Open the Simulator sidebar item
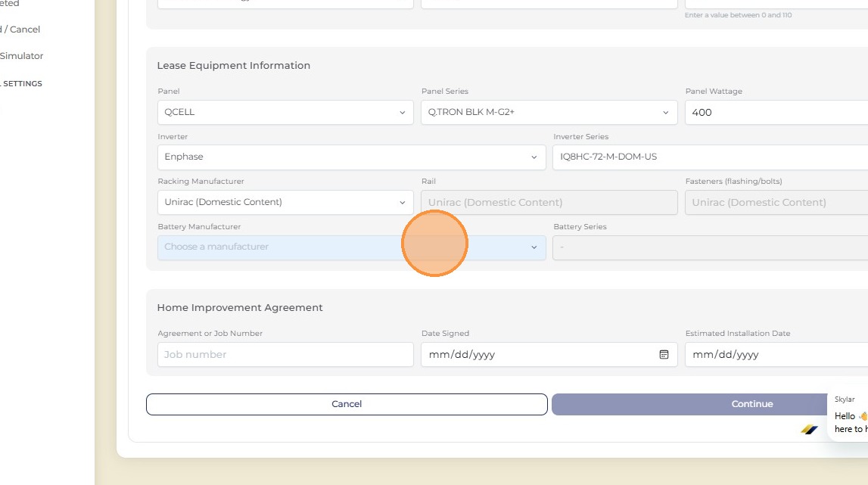868x485 pixels. 22,56
